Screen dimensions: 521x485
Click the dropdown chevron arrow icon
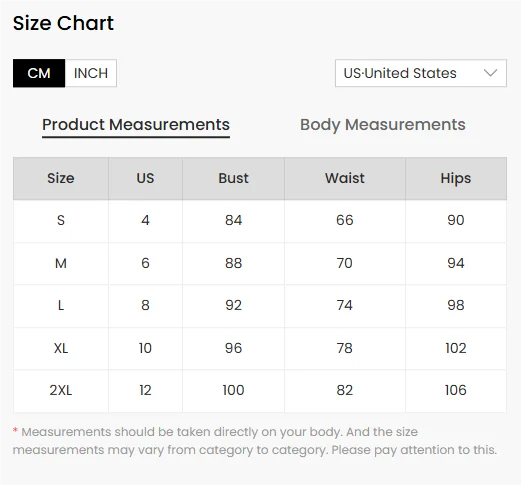coord(490,73)
